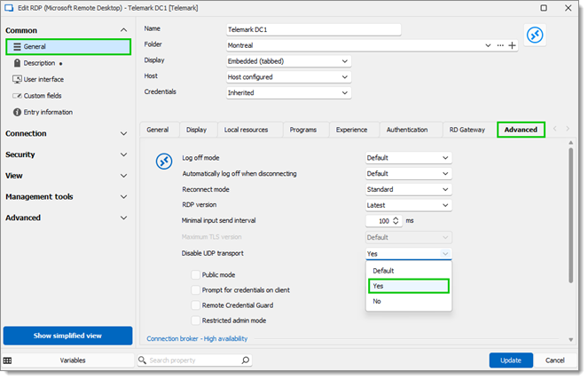Choose Default in UDP transport list
Screen dimensions: 588x380
pyautogui.click(x=409, y=271)
